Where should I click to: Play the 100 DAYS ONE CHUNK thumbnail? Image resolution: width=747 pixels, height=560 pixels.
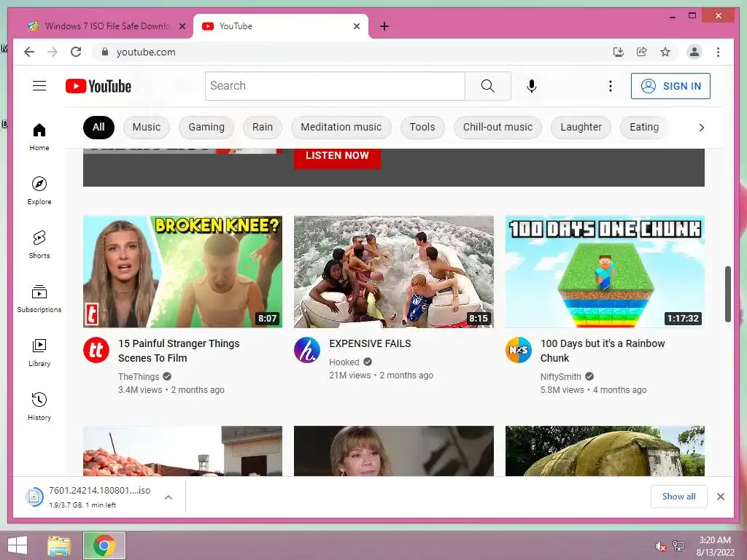[x=605, y=271]
